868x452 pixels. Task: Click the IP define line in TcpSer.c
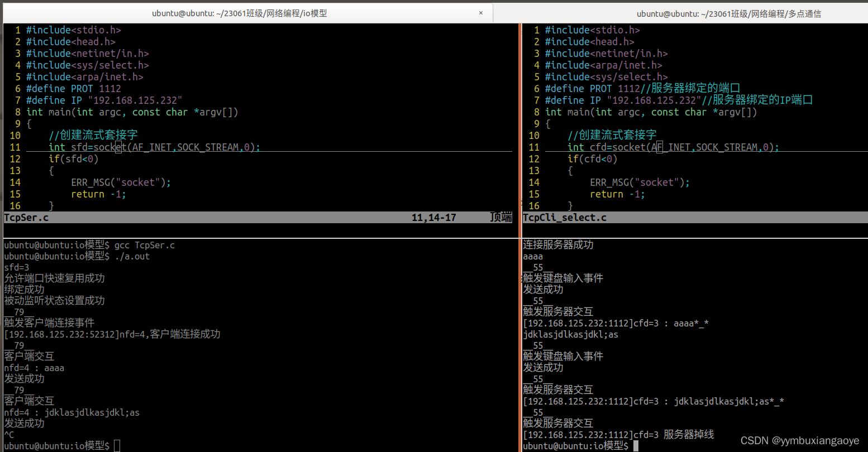[104, 100]
